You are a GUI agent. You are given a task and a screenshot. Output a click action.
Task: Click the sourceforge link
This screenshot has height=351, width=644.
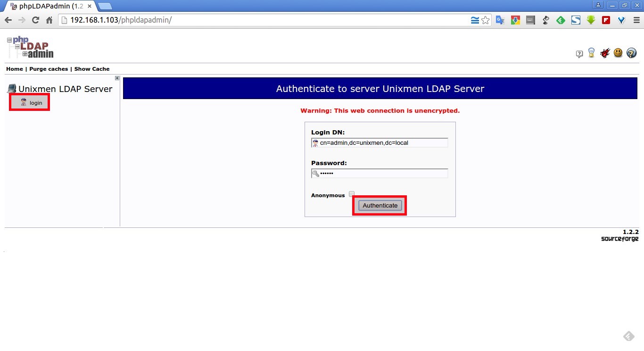coord(619,239)
